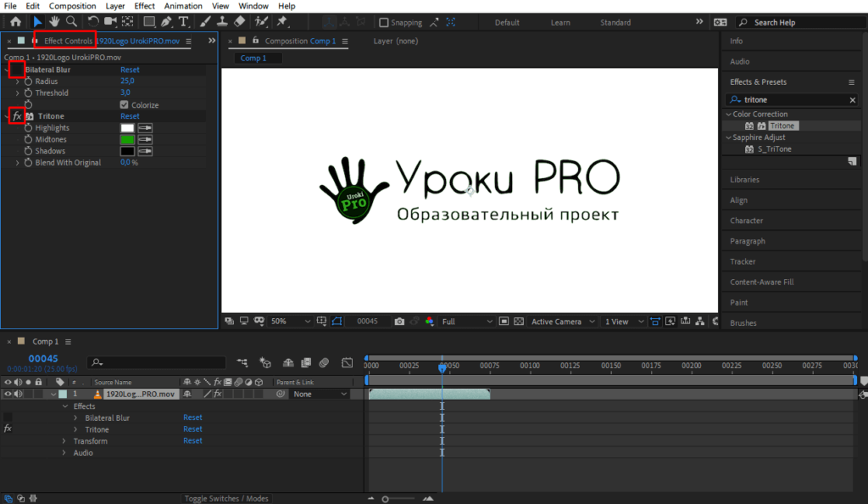The width and height of the screenshot is (868, 504).
Task: Expand the Transform property group in timeline
Action: pos(64,441)
